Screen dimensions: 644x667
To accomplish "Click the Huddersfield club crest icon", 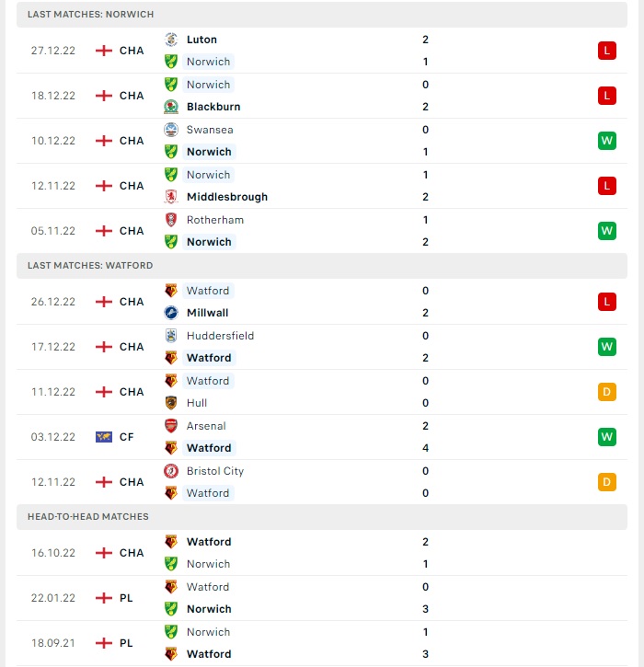I will [171, 336].
